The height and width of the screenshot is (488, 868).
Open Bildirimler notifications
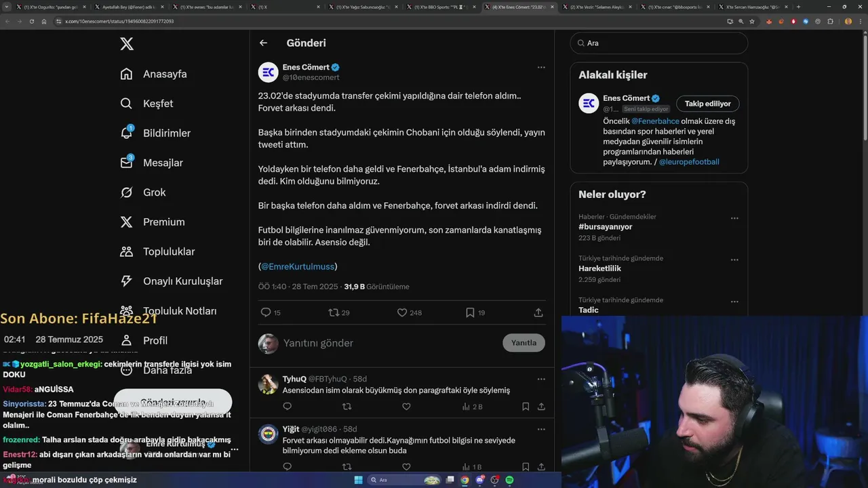(167, 134)
